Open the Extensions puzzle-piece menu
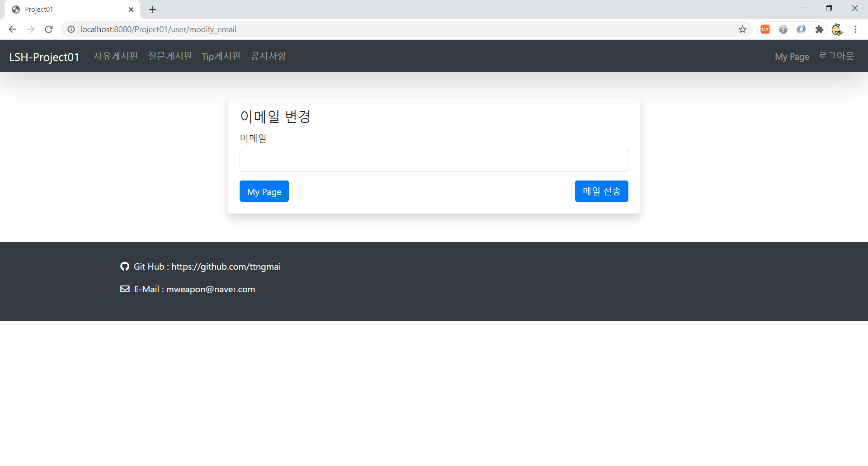This screenshot has width=868, height=466. [819, 29]
